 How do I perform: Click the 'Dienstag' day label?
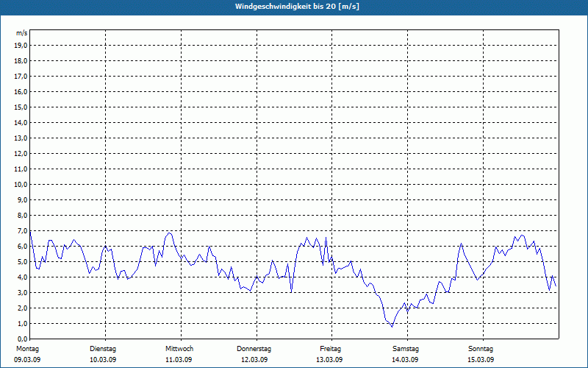[x=103, y=349]
